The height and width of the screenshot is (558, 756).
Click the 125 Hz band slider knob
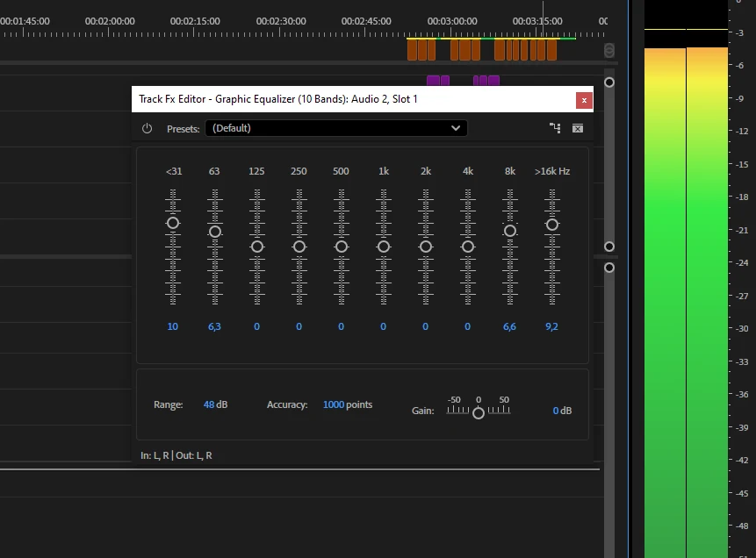tap(257, 247)
